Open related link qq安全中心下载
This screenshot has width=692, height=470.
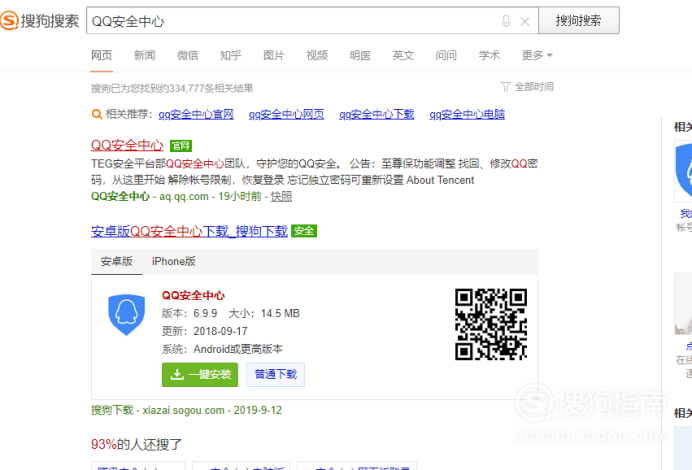pos(377,114)
